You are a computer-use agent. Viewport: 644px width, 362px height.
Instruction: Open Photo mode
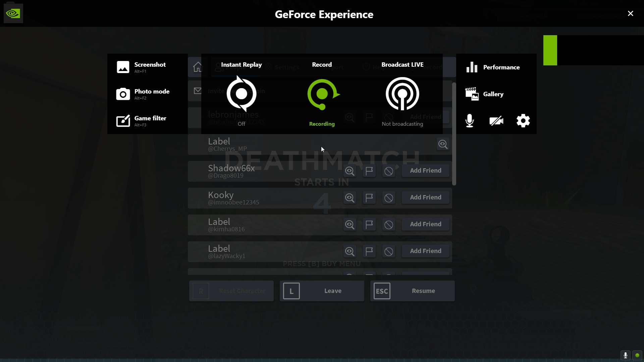(x=143, y=94)
